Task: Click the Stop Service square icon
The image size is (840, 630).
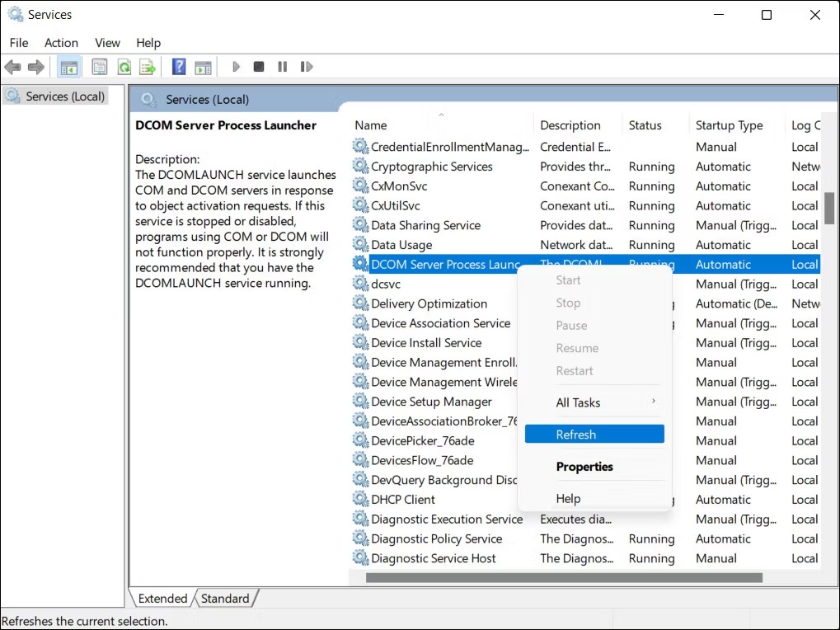Action: (x=259, y=67)
